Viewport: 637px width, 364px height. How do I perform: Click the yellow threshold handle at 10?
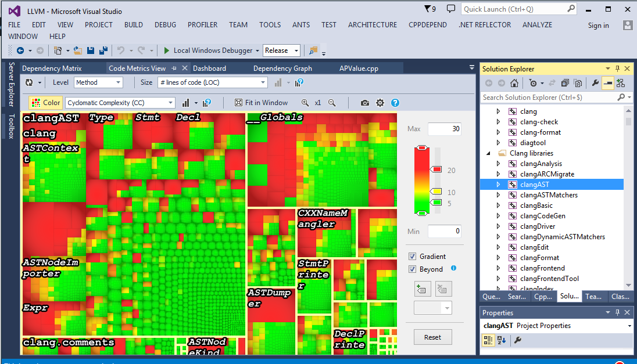click(x=436, y=191)
